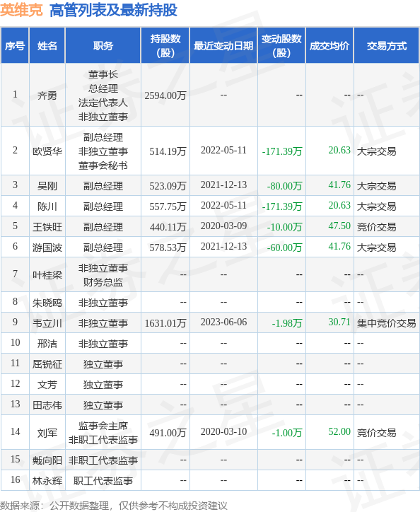Click 竞价交易 in 王铁旺's row

coord(377,227)
